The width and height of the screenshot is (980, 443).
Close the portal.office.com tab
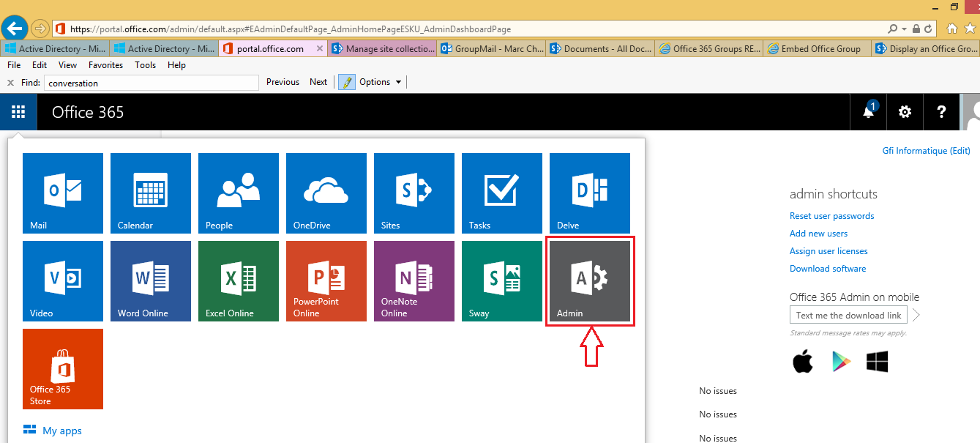(x=319, y=49)
